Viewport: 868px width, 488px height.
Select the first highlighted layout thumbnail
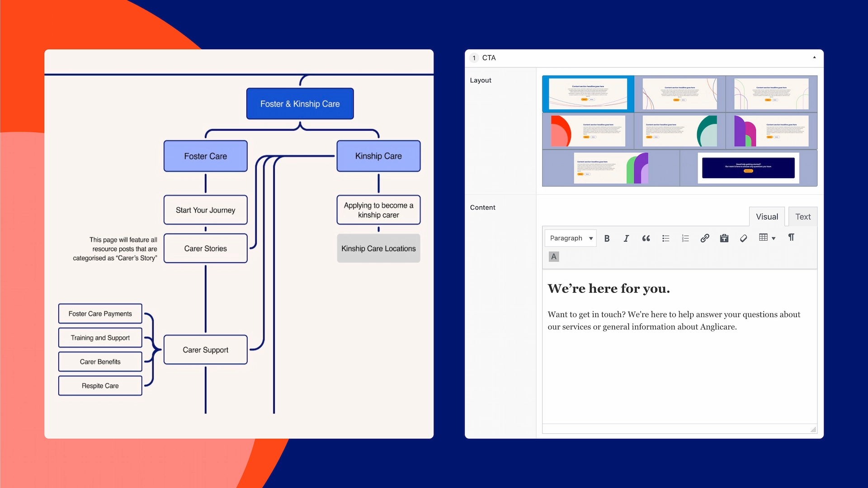click(x=588, y=94)
